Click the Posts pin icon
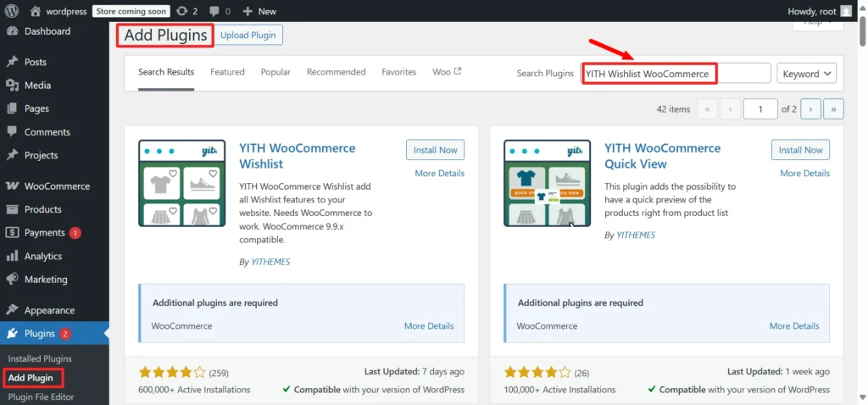The width and height of the screenshot is (868, 405). [12, 62]
